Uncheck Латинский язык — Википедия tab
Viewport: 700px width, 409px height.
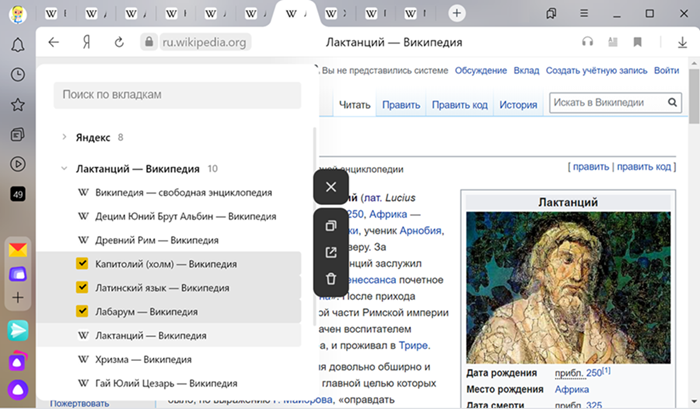[82, 287]
